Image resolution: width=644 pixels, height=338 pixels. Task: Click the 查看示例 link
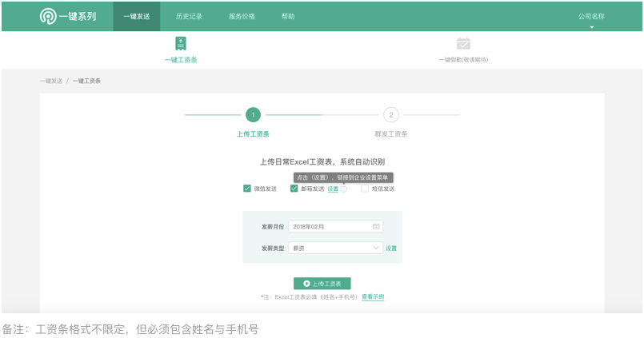[373, 297]
